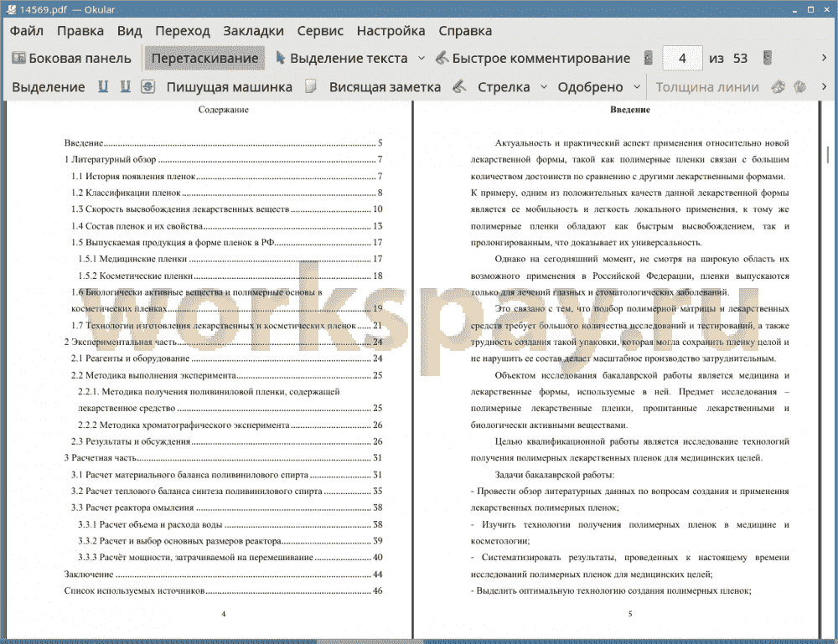Click the 'Содержание' heading
838x644 pixels.
pos(224,110)
